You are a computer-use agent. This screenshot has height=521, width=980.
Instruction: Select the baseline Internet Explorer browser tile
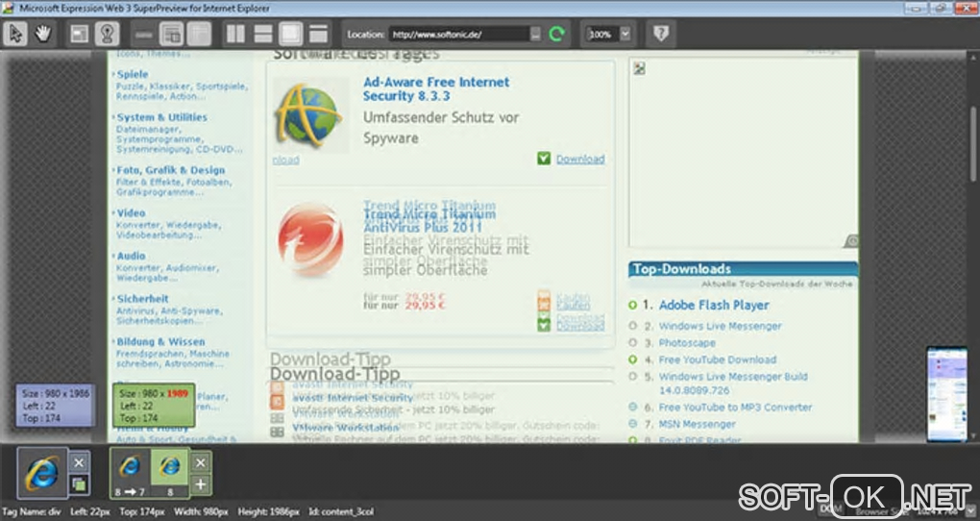click(42, 473)
